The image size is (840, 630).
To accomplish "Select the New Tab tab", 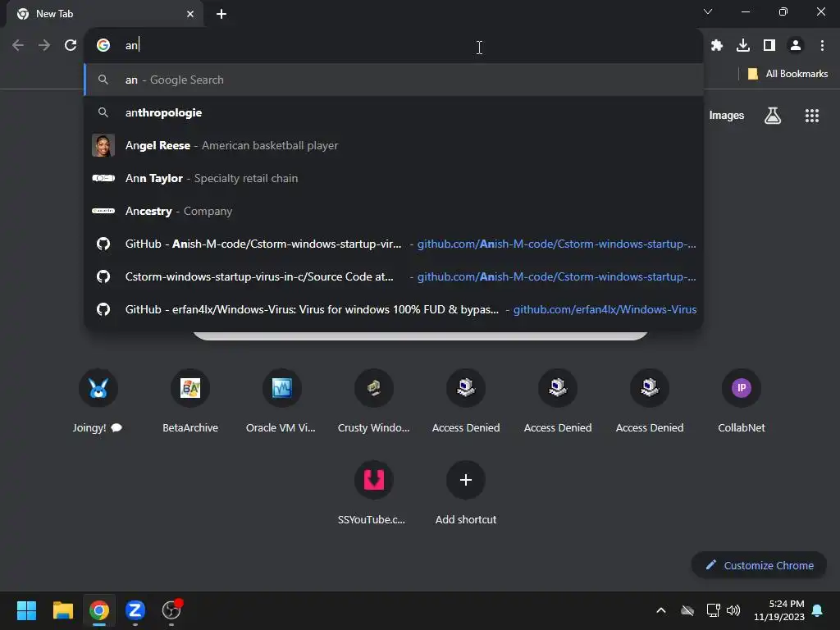I will (104, 14).
